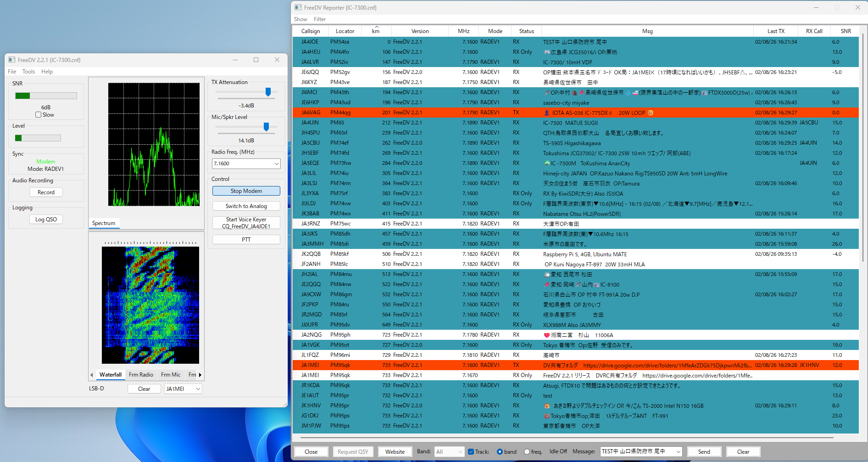Sort by the Callsign column header

[311, 31]
